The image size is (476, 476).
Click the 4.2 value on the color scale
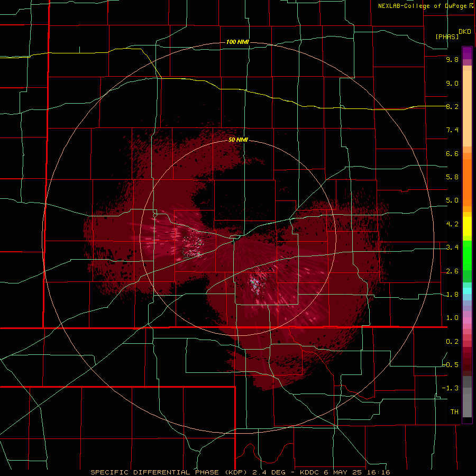[452, 224]
